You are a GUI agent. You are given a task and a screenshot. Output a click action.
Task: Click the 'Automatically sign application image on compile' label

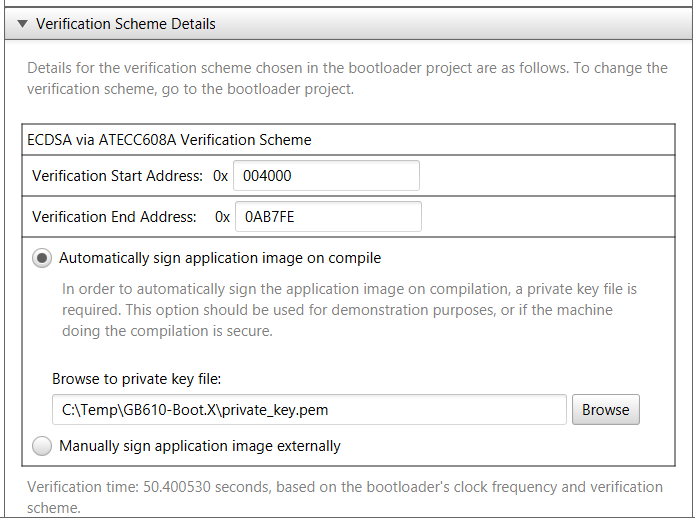tap(220, 258)
